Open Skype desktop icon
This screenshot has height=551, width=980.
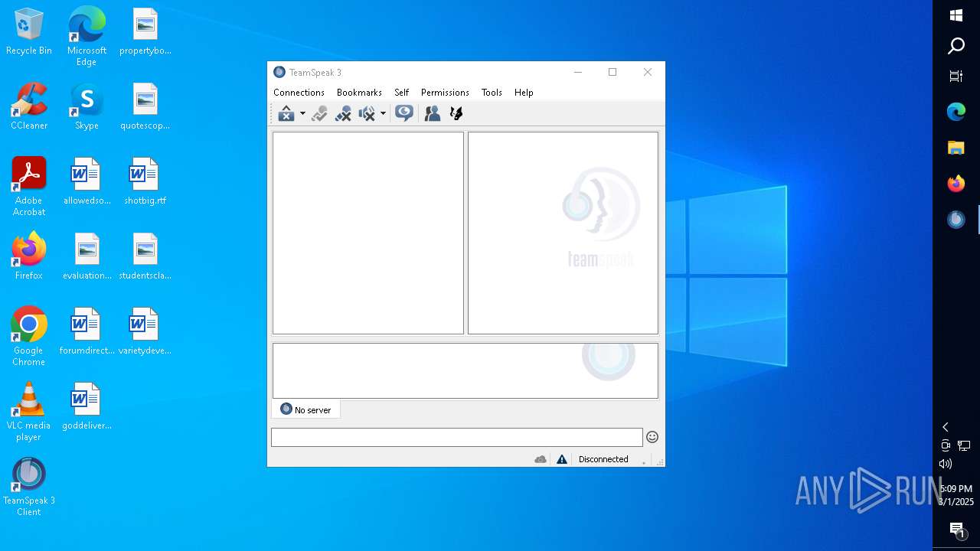(87, 106)
